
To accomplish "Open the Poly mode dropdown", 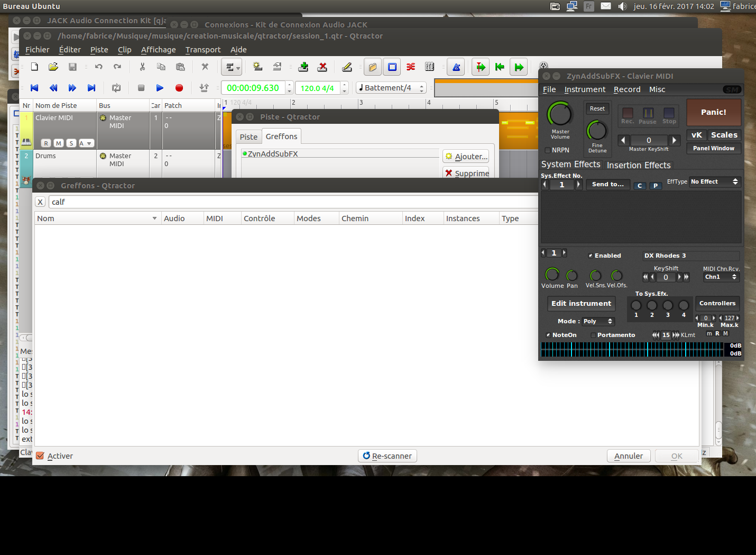I will 598,321.
